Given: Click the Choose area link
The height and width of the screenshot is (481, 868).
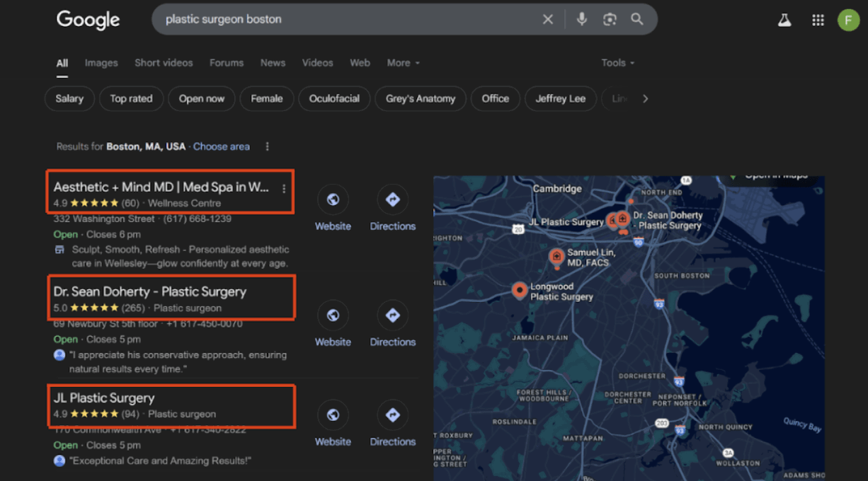Looking at the screenshot, I should [x=222, y=146].
